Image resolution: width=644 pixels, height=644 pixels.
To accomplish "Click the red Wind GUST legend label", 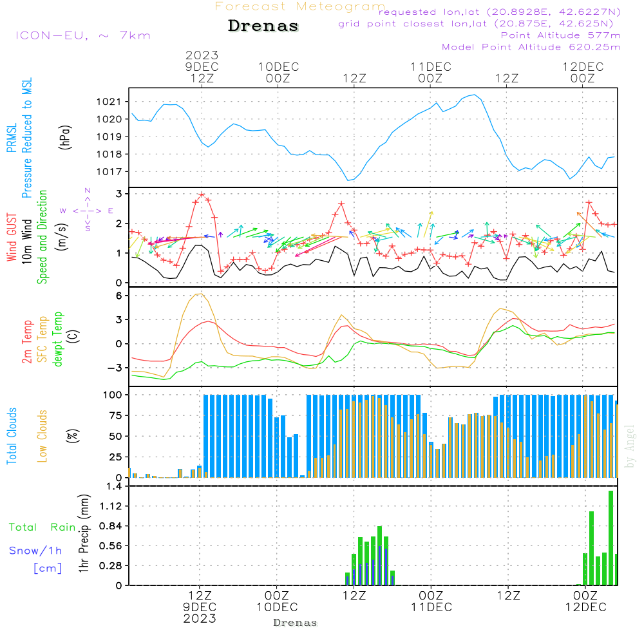I will [11, 238].
